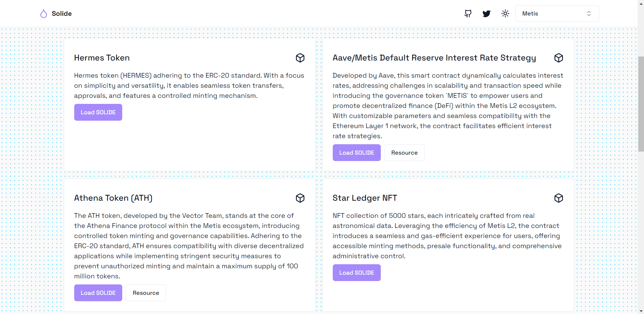Click the scrollbar down arrow
This screenshot has width=644, height=314.
(641, 311)
